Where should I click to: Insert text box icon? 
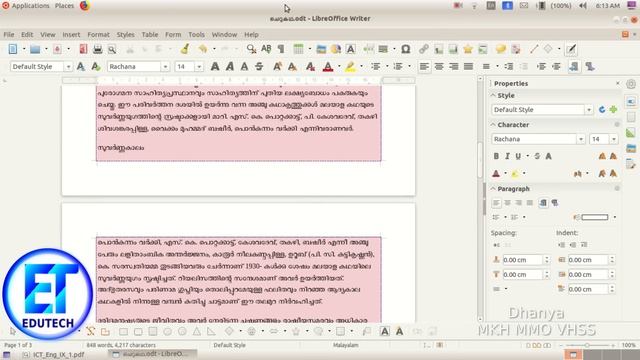[x=351, y=49]
